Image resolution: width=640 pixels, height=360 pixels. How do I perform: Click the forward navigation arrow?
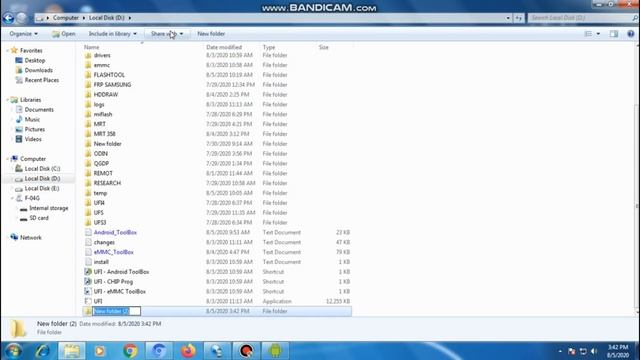pos(22,18)
